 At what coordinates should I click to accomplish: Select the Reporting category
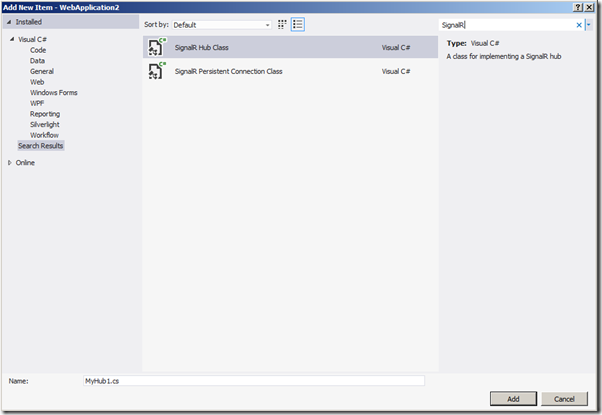(x=45, y=114)
